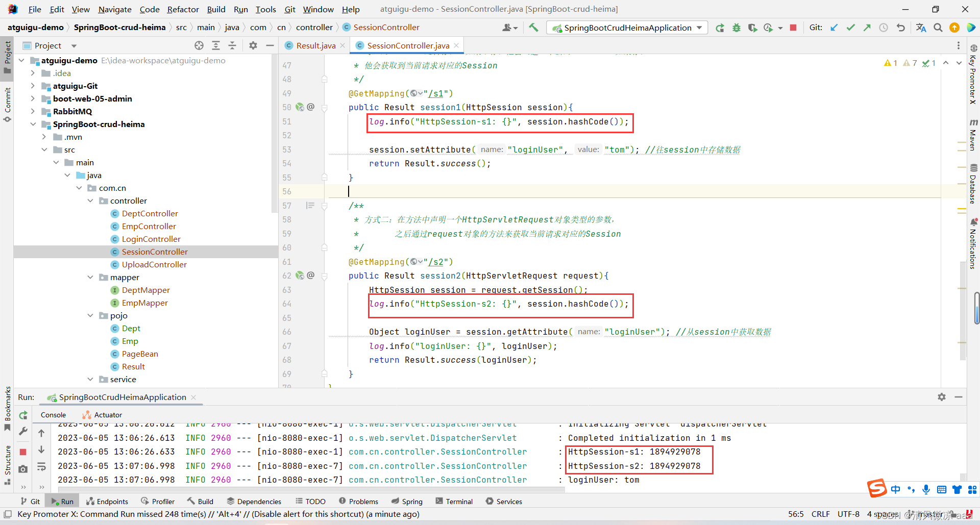Start debugging with the bug icon

click(x=736, y=28)
